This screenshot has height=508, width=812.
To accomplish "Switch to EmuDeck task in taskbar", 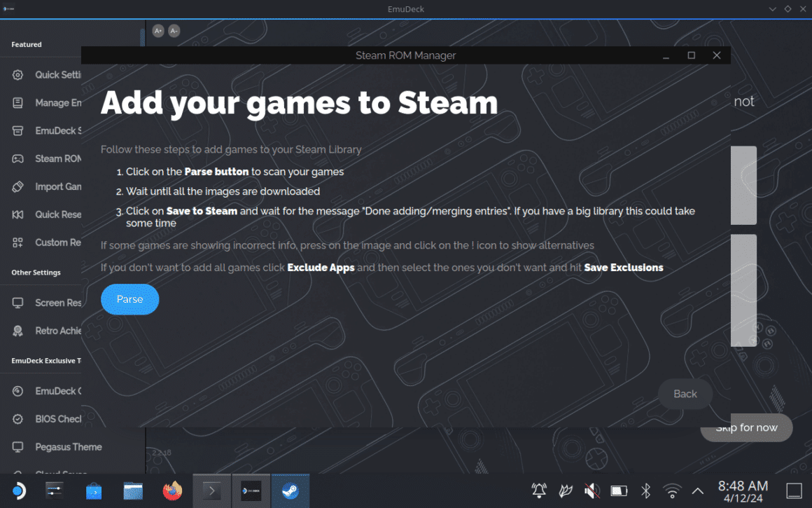I will (x=251, y=490).
